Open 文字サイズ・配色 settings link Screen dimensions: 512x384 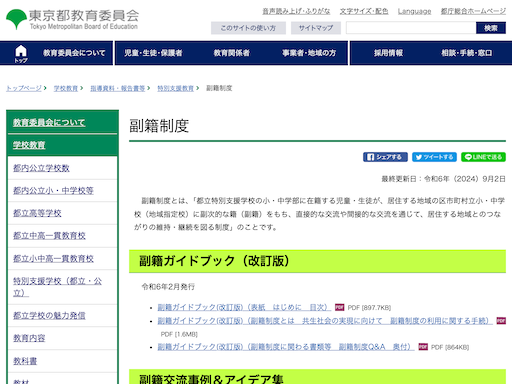tap(364, 11)
